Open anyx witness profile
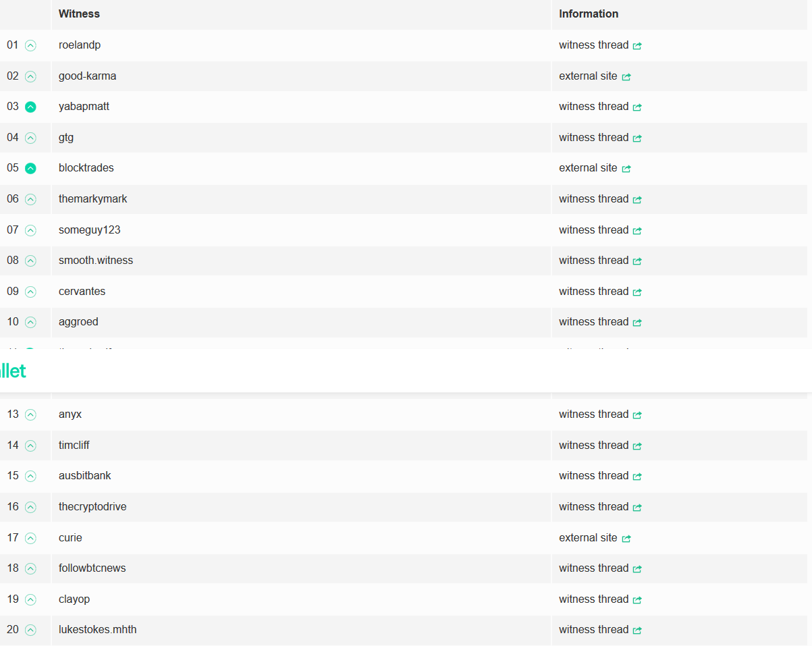Image resolution: width=812 pixels, height=646 pixels. pyautogui.click(x=70, y=414)
